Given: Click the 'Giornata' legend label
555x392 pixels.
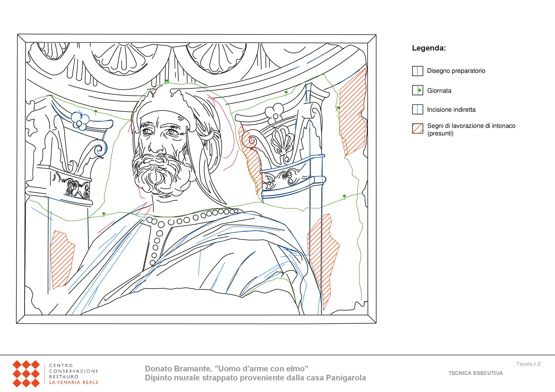Looking at the screenshot, I should tap(439, 90).
